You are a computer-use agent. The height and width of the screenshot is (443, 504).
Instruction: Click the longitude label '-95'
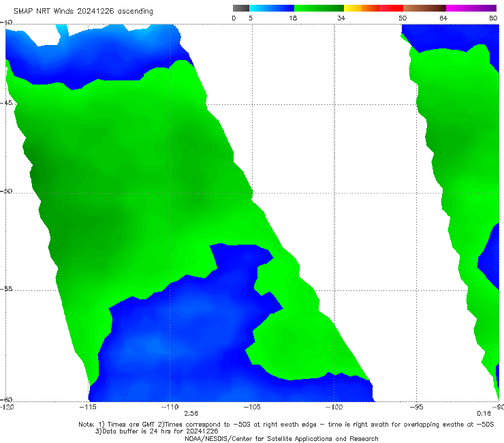(x=416, y=407)
